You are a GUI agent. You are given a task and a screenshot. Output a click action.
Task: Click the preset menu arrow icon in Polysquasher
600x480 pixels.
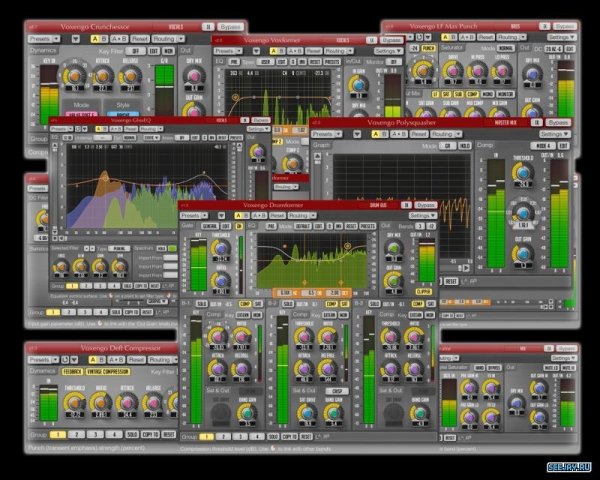(x=357, y=134)
